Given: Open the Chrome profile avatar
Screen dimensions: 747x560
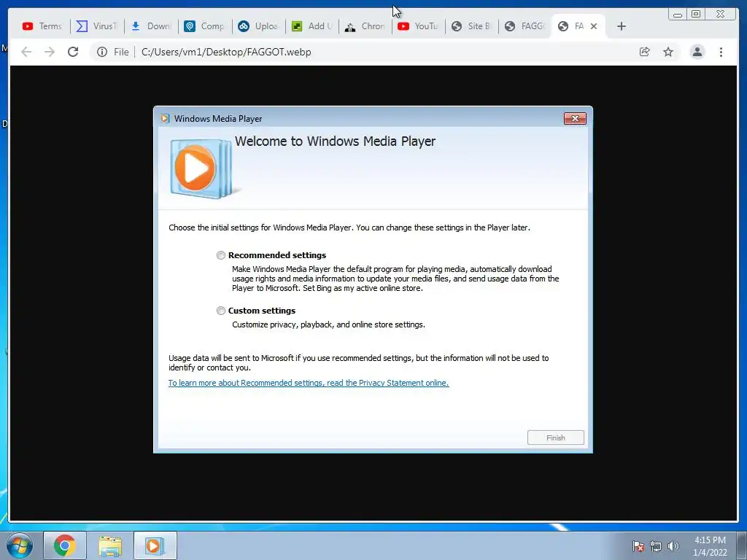Looking at the screenshot, I should point(697,52).
